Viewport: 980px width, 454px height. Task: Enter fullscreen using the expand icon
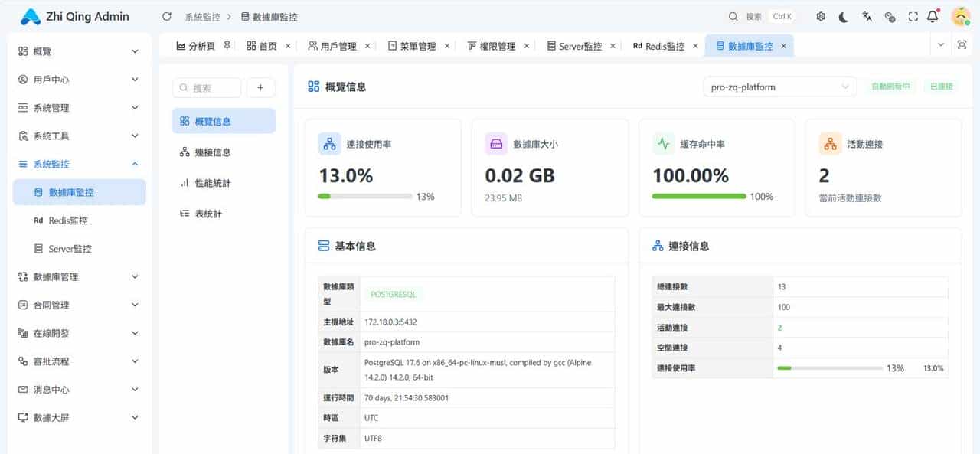[913, 15]
